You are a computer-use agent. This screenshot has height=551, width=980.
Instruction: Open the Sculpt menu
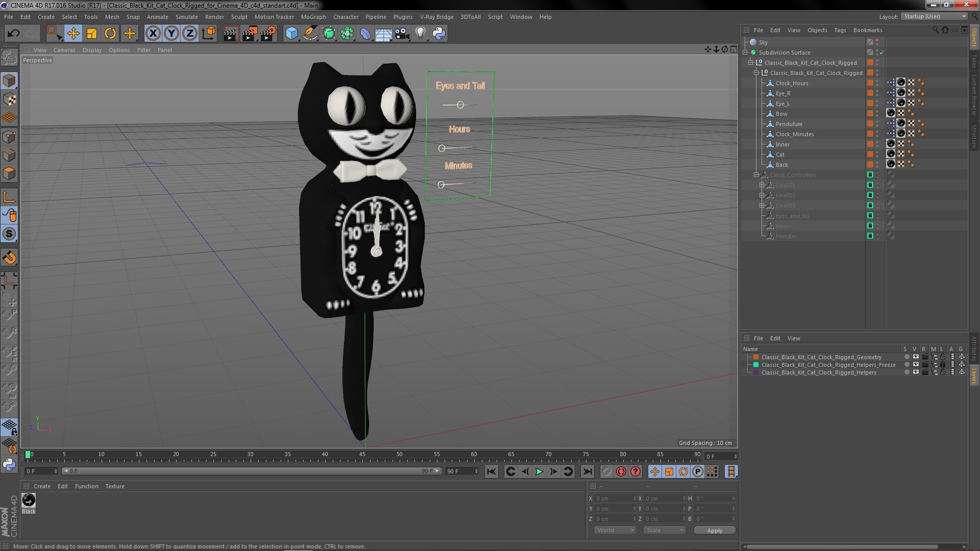click(239, 17)
